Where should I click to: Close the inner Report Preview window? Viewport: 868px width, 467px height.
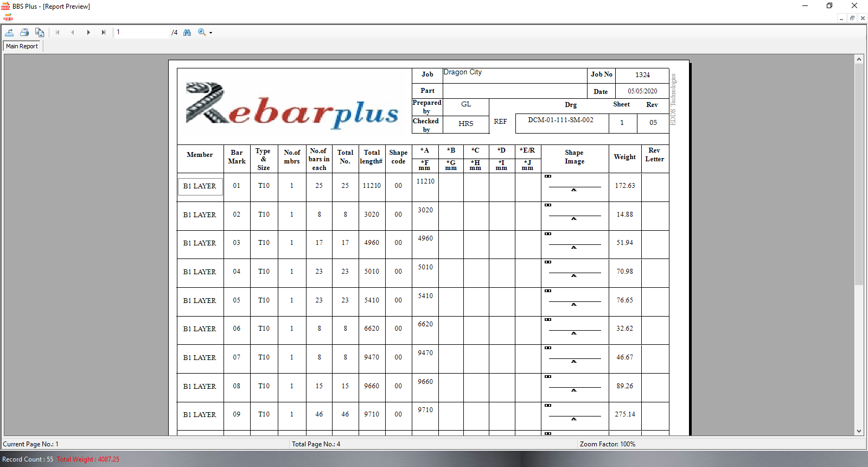(x=863, y=18)
